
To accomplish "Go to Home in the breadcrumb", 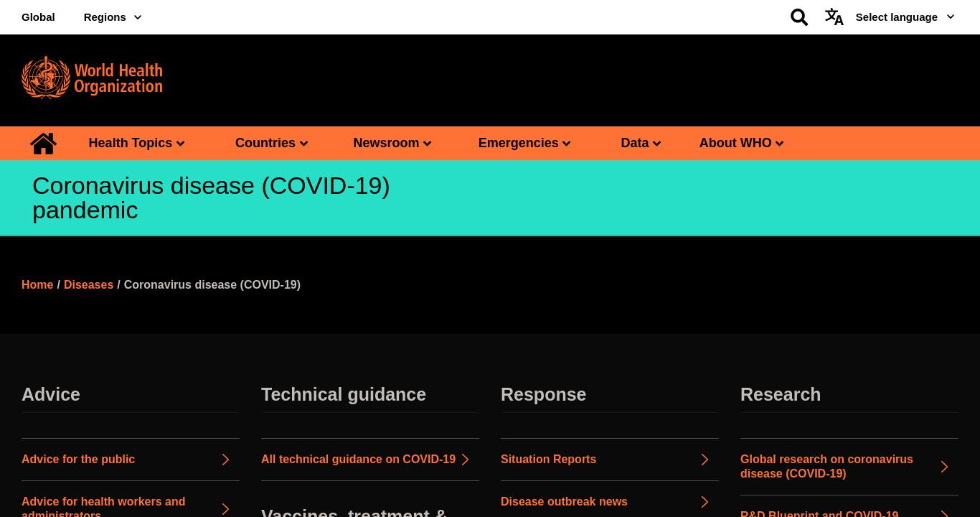I will coord(37,285).
